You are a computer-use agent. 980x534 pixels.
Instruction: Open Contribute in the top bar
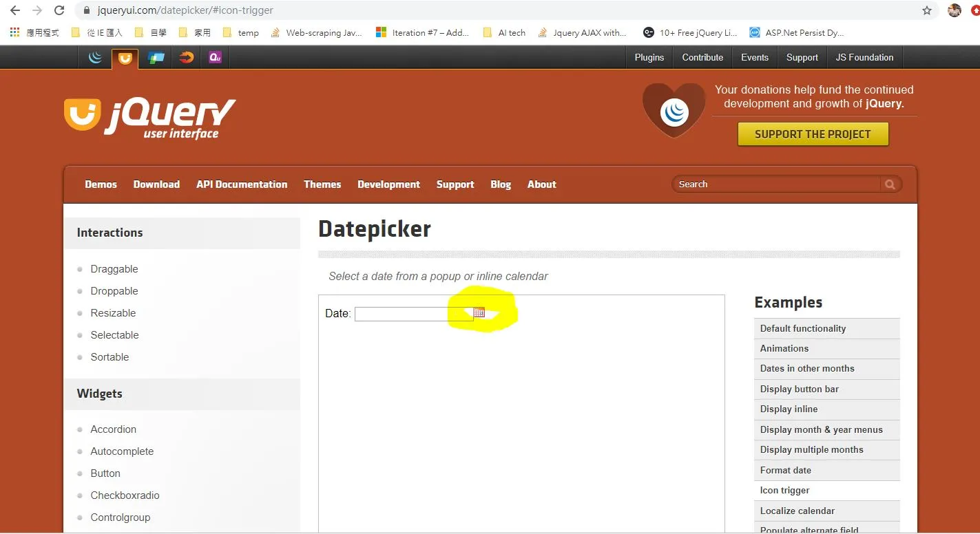(x=702, y=58)
